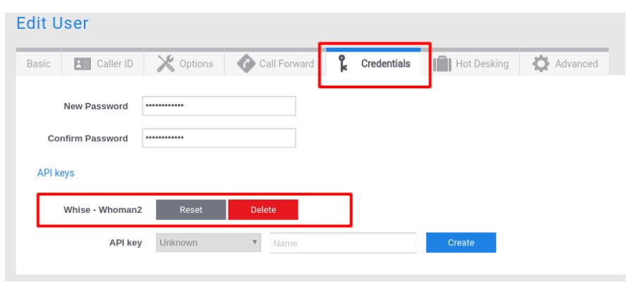
Task: Switch to the Advanced tab
Action: click(576, 64)
